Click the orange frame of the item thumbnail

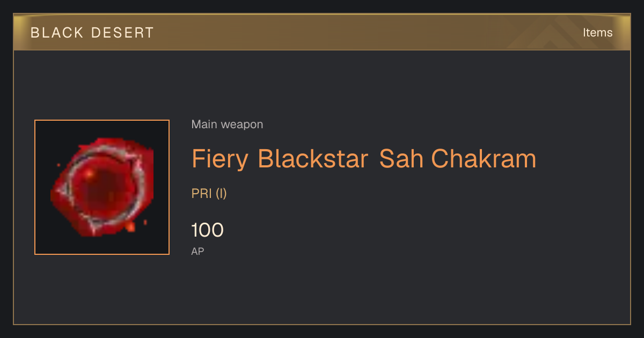click(x=102, y=120)
